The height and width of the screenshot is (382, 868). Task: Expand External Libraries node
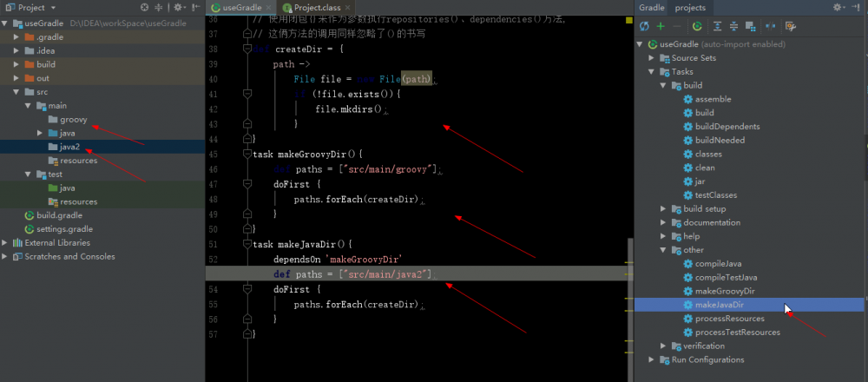point(4,242)
